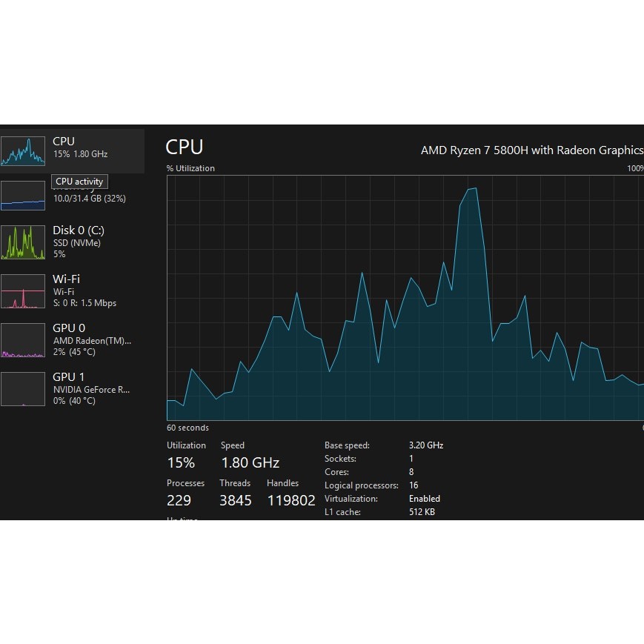The image size is (644, 644).
Task: Select the CPU entry in sidebar
Action: tap(73, 151)
